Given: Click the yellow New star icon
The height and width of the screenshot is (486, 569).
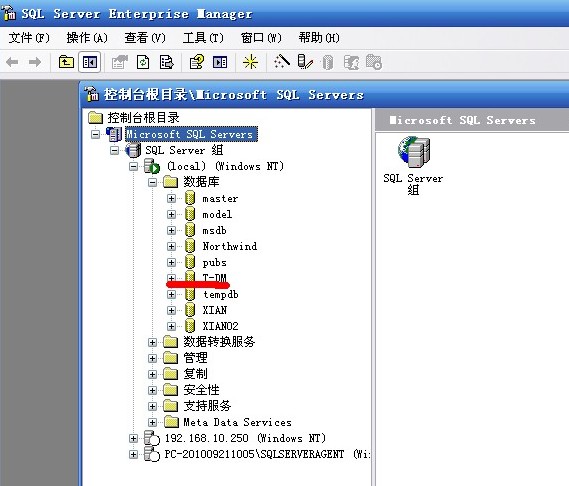Looking at the screenshot, I should tap(250, 62).
